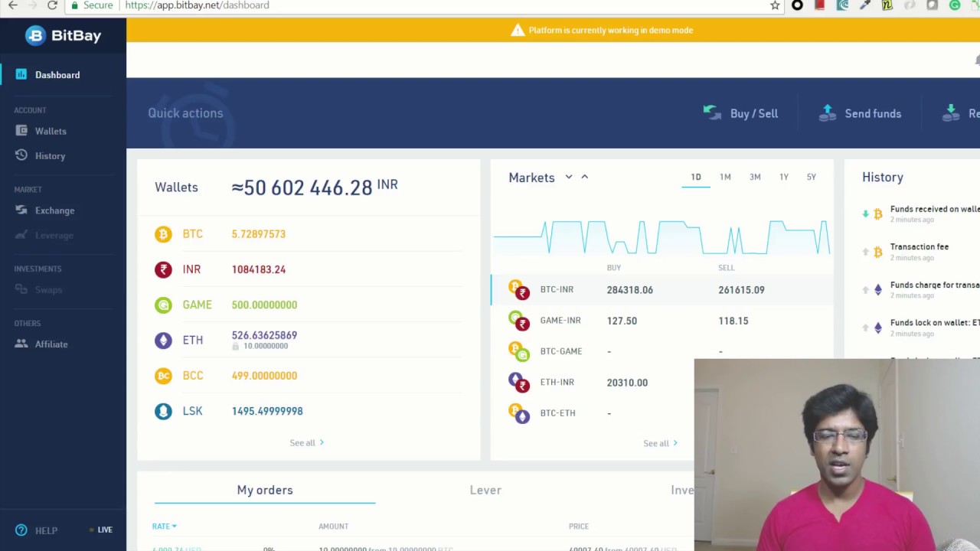Screen dimensions: 980x551
Task: Click the total wallet value ≈50 602 446.28 INR
Action: [315, 187]
